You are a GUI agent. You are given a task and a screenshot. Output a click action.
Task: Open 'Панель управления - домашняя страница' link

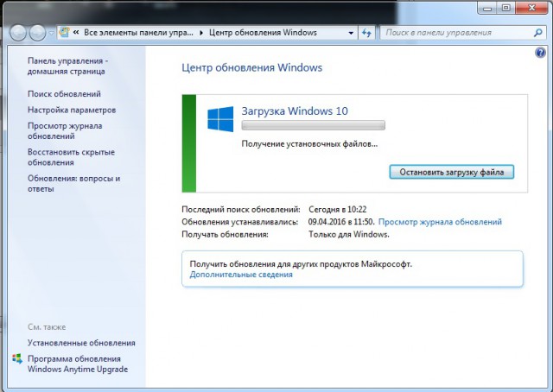point(67,66)
